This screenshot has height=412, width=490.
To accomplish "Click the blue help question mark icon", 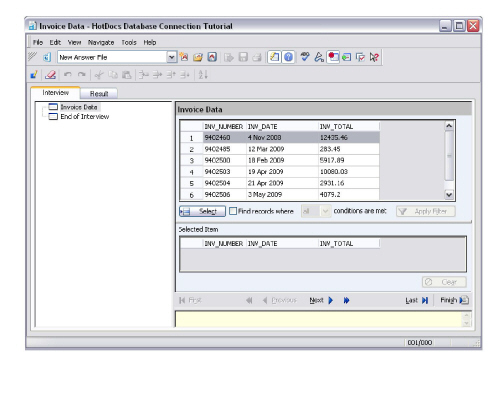I will tap(288, 57).
